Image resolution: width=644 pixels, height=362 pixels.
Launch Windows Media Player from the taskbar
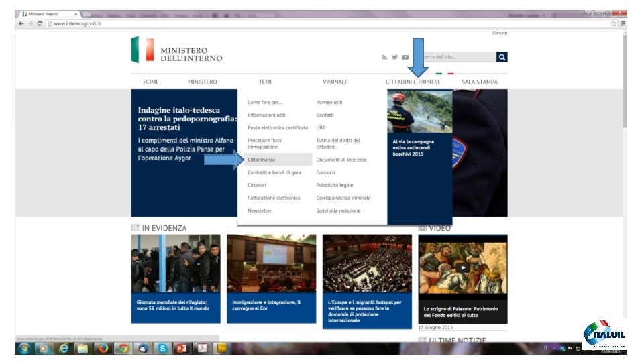[x=43, y=349]
